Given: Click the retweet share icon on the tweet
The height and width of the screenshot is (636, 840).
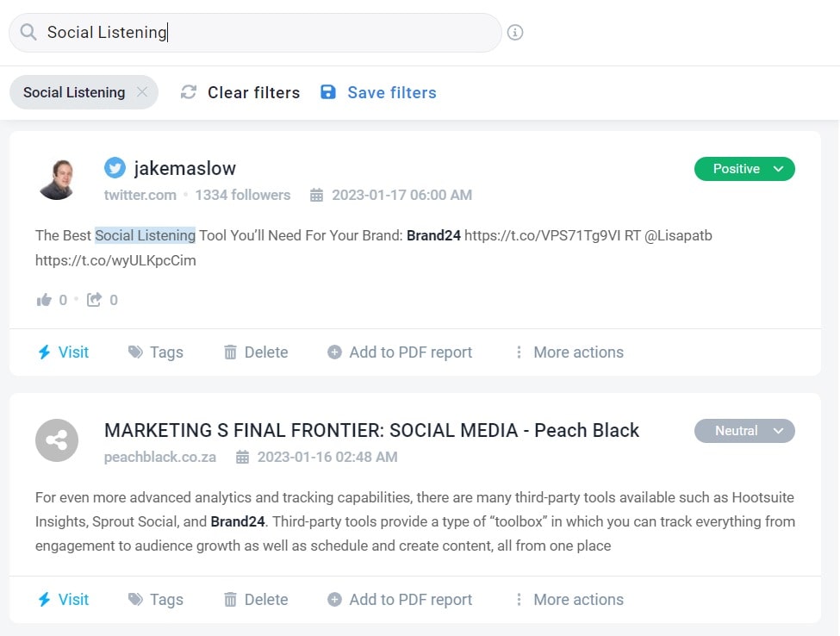Looking at the screenshot, I should [94, 300].
